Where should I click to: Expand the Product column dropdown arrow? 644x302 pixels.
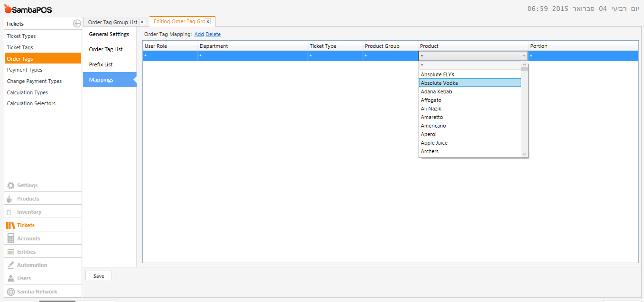tap(524, 56)
